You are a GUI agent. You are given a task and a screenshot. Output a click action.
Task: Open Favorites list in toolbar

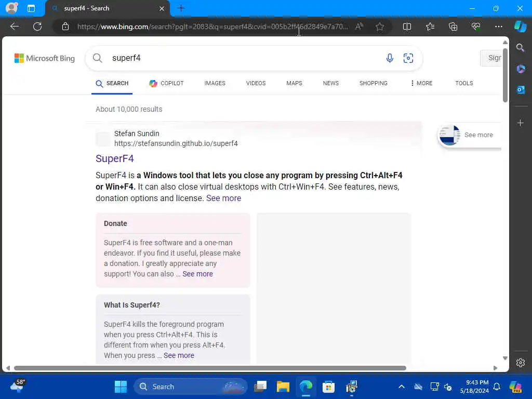click(430, 26)
